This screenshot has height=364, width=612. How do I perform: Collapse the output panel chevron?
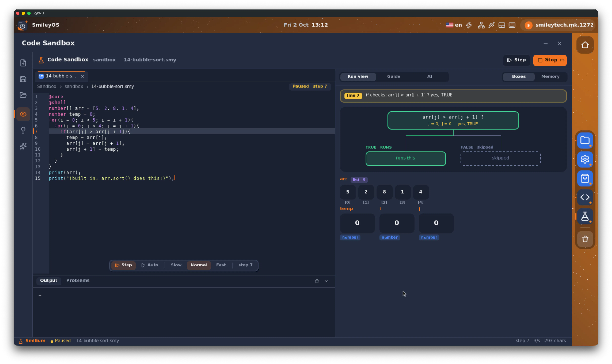point(326,281)
